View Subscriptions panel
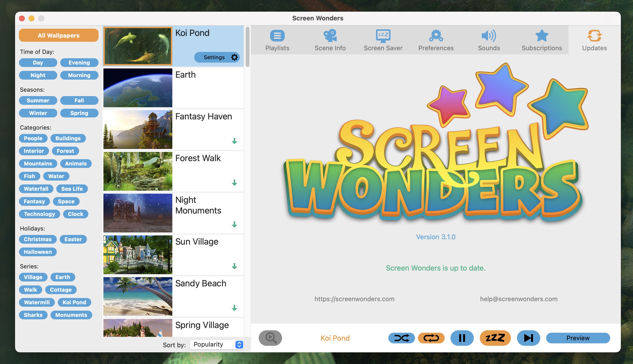The height and width of the screenshot is (364, 633). tap(542, 39)
